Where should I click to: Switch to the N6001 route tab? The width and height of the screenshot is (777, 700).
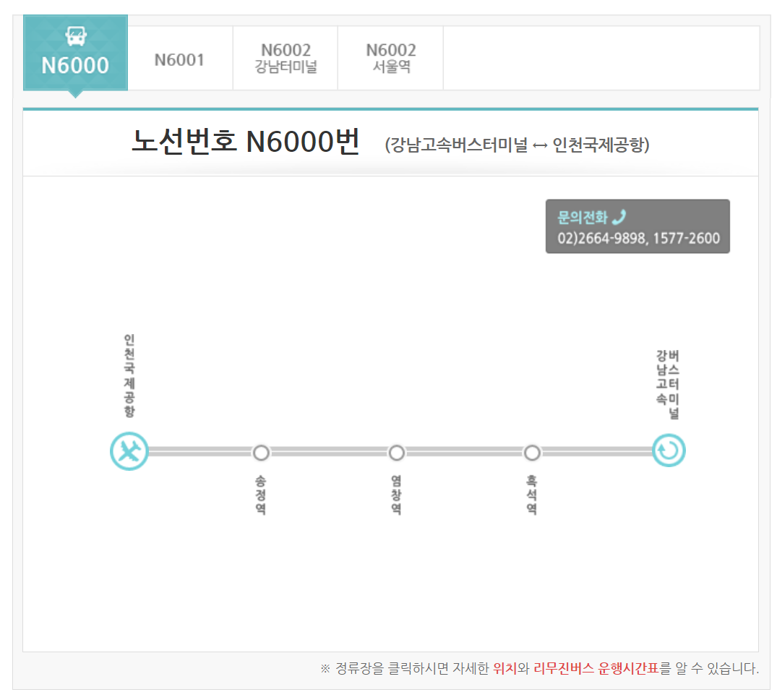click(180, 58)
